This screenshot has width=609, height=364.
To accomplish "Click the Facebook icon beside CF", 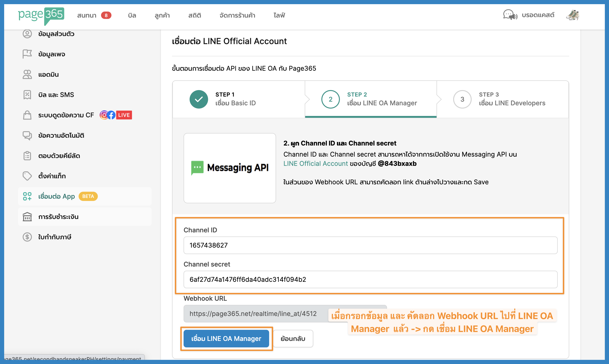I will (111, 115).
